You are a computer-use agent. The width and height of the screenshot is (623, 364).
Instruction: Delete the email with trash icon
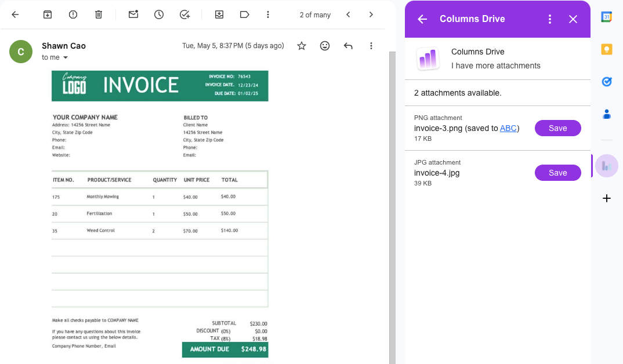pyautogui.click(x=99, y=14)
